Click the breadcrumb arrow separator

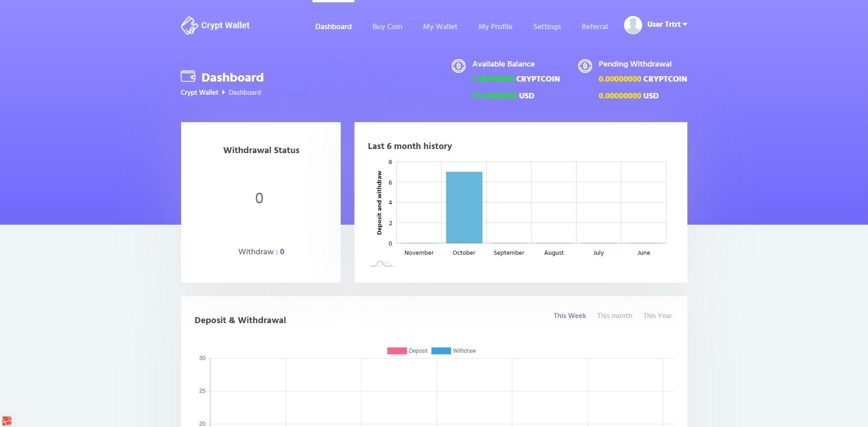point(223,93)
